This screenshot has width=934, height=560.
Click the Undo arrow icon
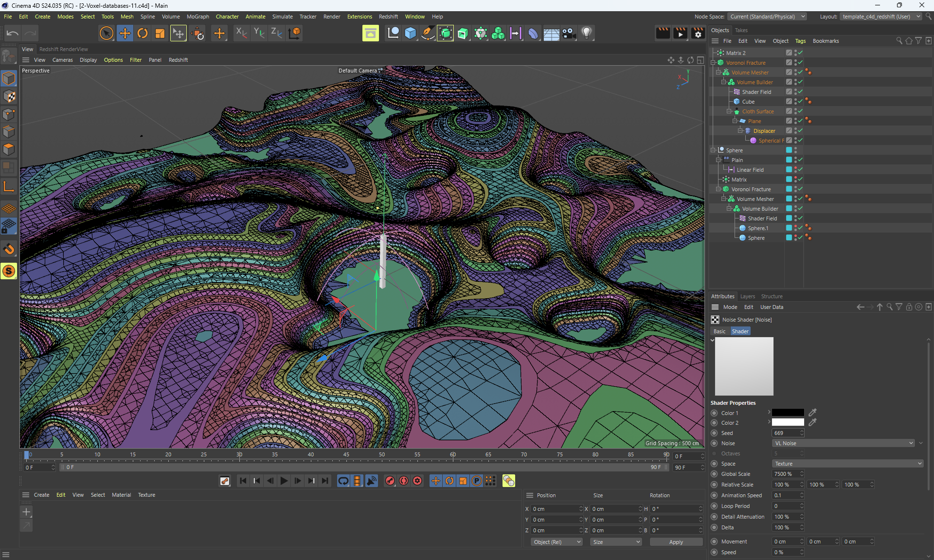click(x=13, y=33)
